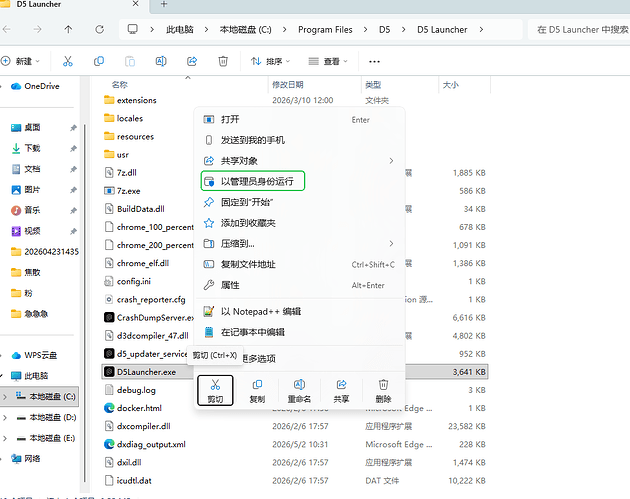This screenshot has height=499, width=630.
Task: Click the Refresh button in navigation bar
Action: (x=100, y=29)
